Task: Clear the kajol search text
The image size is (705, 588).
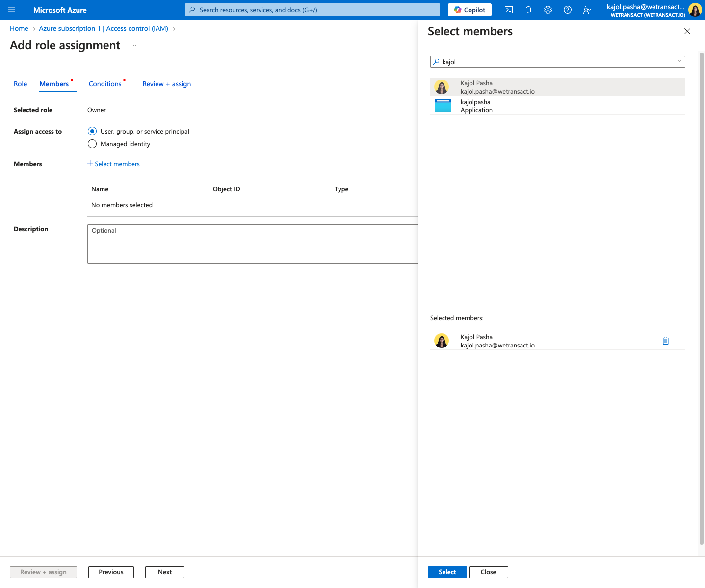Action: pos(679,62)
